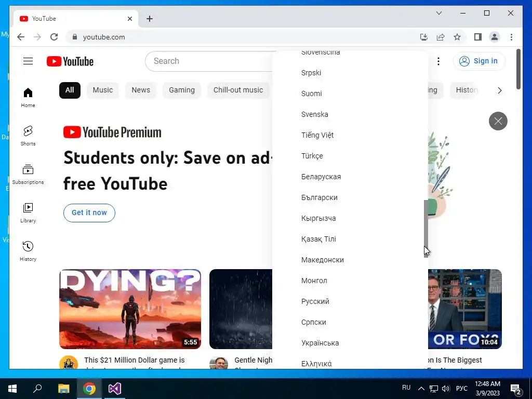The height and width of the screenshot is (399, 532).
Task: Open the YouTube hamburger guide menu
Action: point(28,61)
